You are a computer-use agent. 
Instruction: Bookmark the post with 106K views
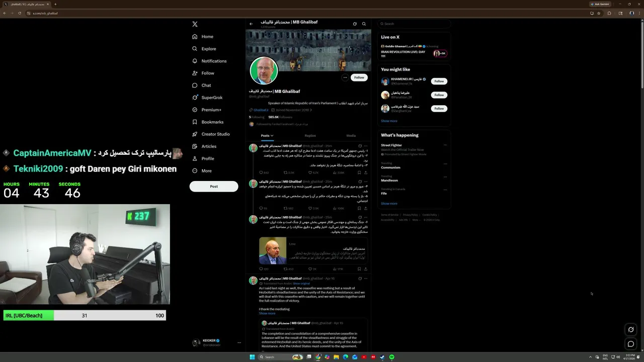coord(359,208)
